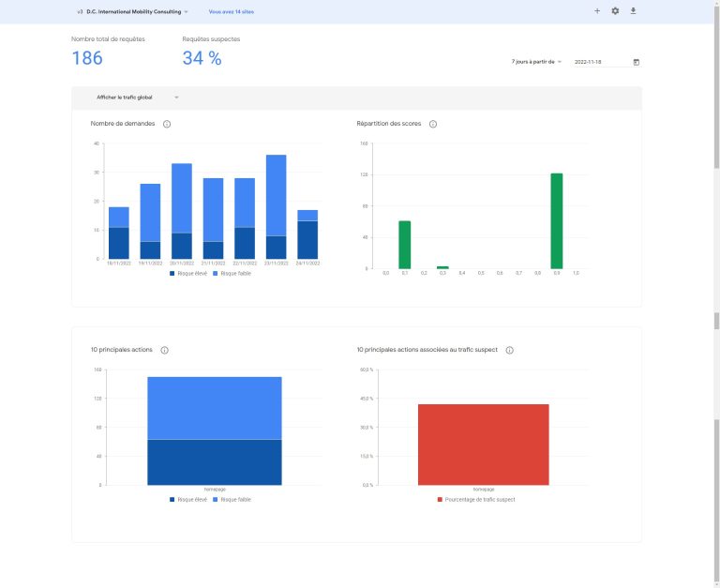Click the 'Vous avez 14 sites' link
720x588 pixels.
pos(231,11)
